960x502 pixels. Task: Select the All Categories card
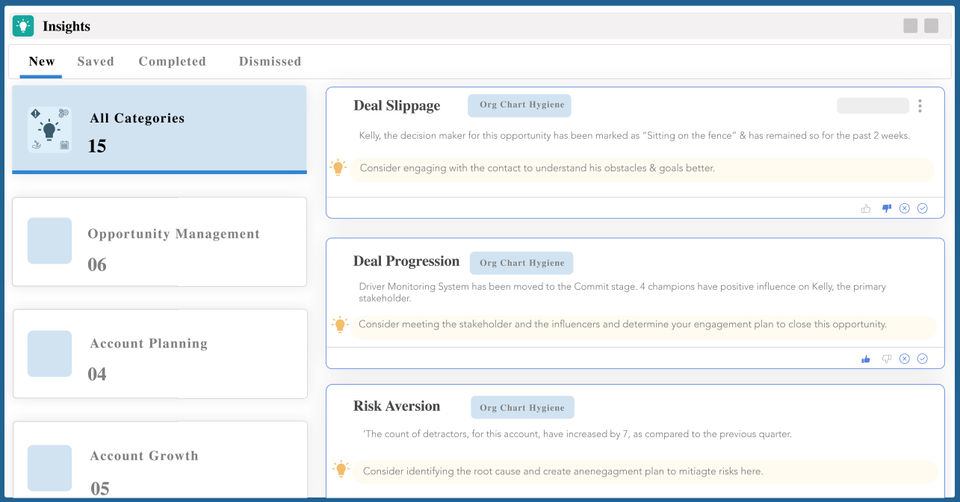pyautogui.click(x=159, y=129)
